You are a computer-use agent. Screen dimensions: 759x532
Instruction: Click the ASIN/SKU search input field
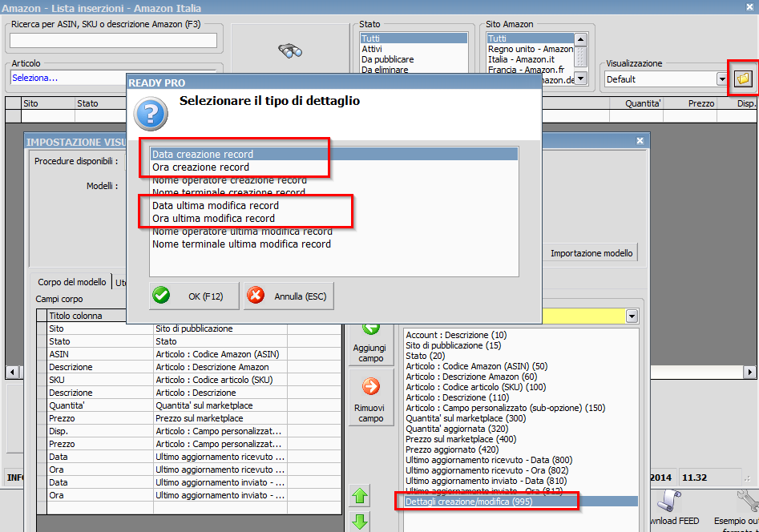click(113, 41)
